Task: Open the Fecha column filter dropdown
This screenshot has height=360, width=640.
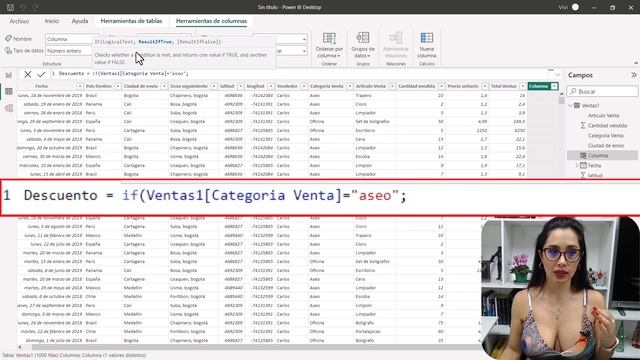Action: [80, 86]
